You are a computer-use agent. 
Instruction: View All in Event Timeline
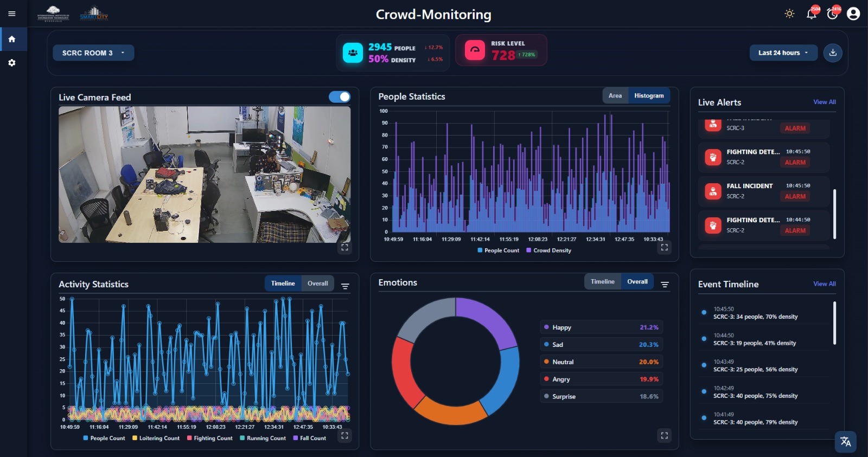825,284
